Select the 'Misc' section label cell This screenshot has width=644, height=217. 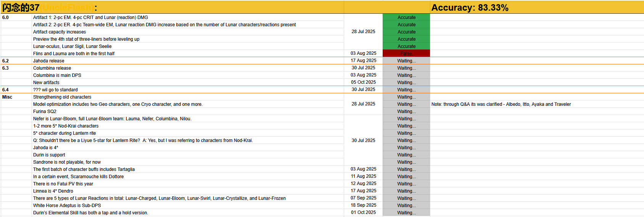point(16,97)
